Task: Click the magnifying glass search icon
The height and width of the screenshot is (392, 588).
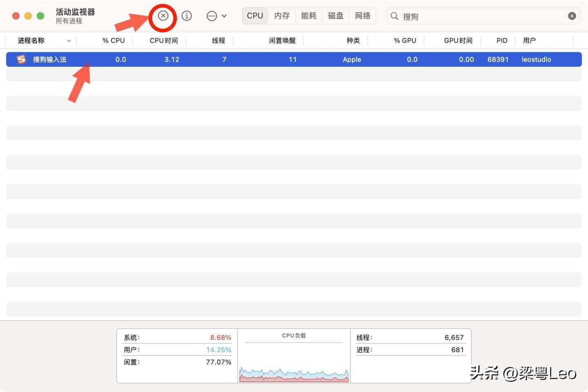Action: [x=394, y=16]
